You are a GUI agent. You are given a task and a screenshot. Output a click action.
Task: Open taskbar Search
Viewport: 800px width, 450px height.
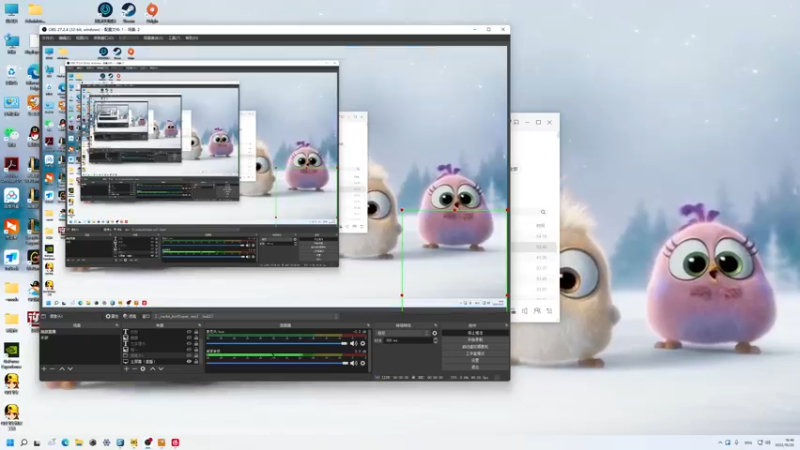tap(23, 442)
